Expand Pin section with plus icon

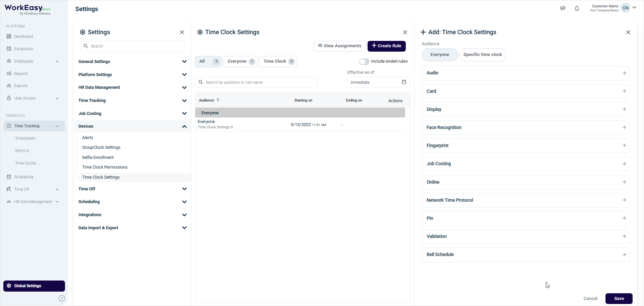coord(624,218)
